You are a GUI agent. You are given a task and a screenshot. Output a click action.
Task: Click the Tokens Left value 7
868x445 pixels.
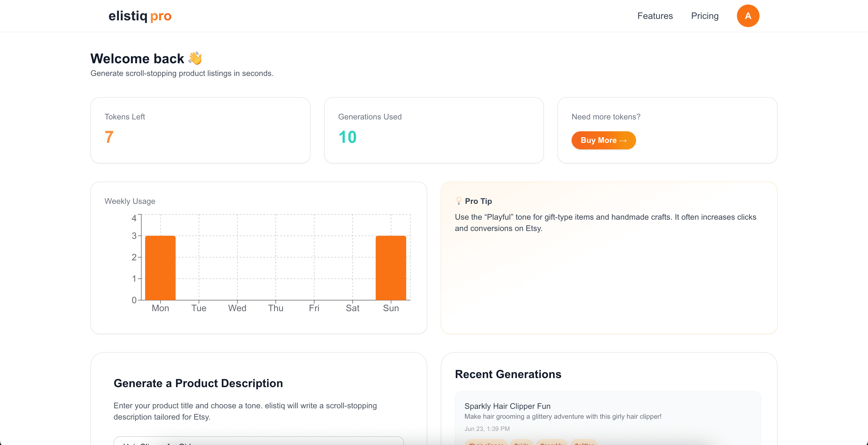point(109,137)
